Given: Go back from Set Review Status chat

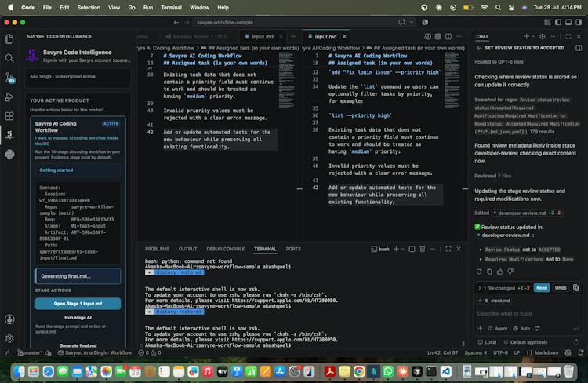Looking at the screenshot, I should click(x=479, y=48).
